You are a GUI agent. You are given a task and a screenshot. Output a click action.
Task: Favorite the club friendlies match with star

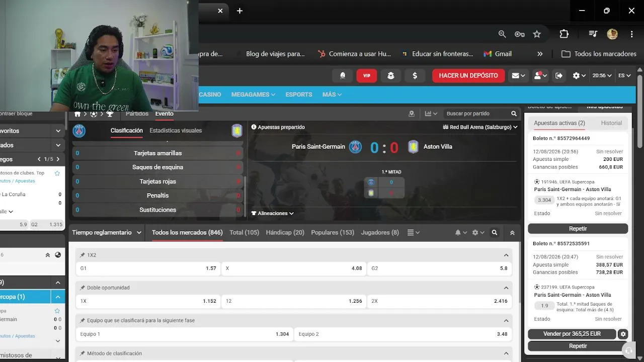pos(57,173)
